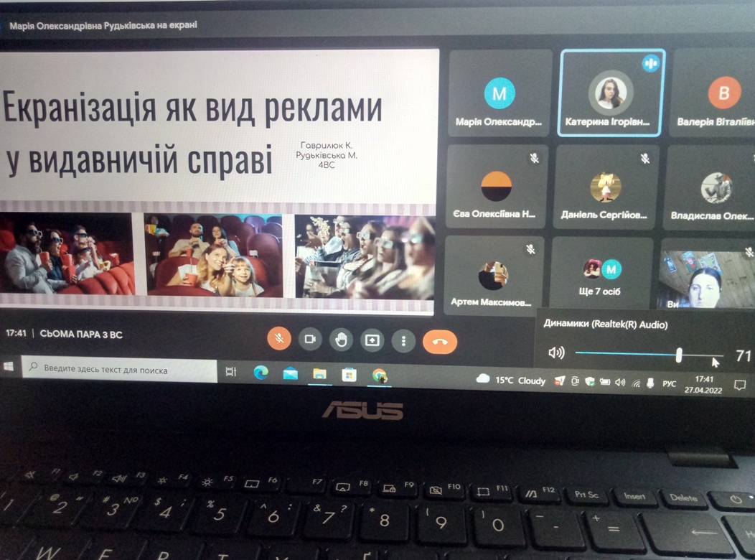The height and width of the screenshot is (560, 755).
Task: Click the Chrome icon on the taskbar
Action: coord(380,375)
